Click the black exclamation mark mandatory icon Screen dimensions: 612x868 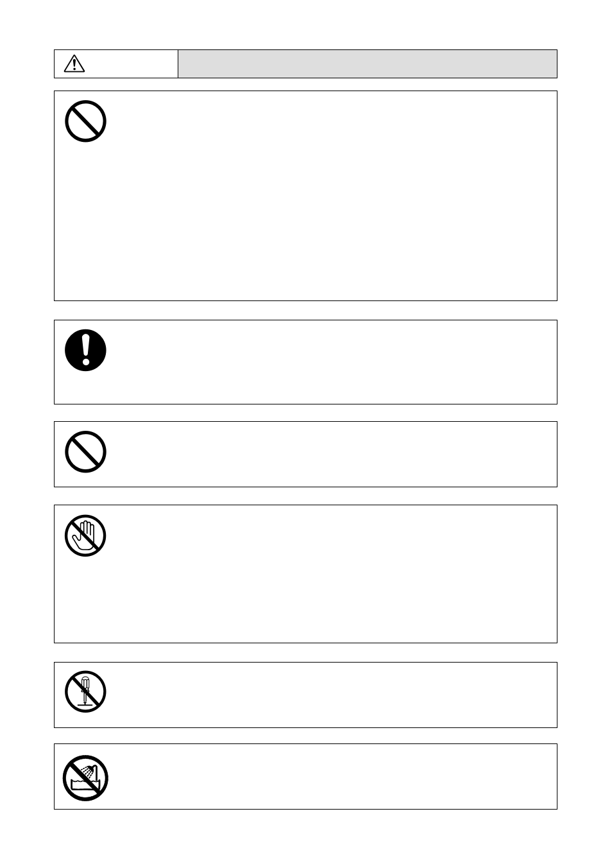tap(85, 350)
